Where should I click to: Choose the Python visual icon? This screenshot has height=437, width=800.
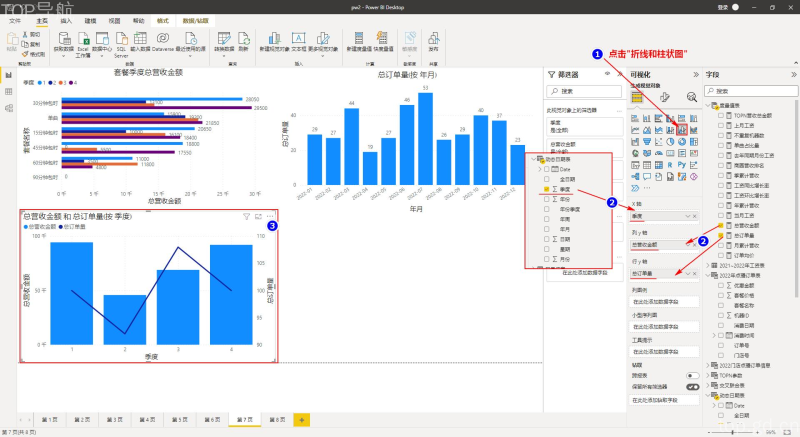tap(682, 165)
